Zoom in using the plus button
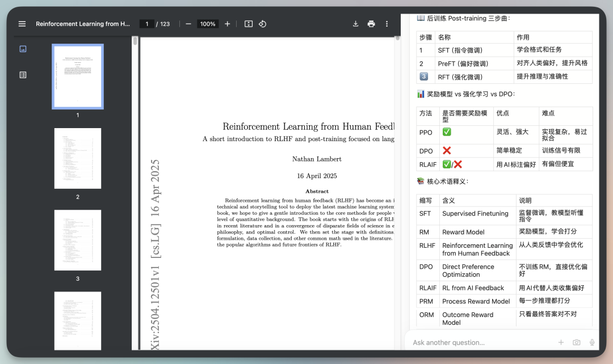The image size is (613, 364). pyautogui.click(x=228, y=24)
